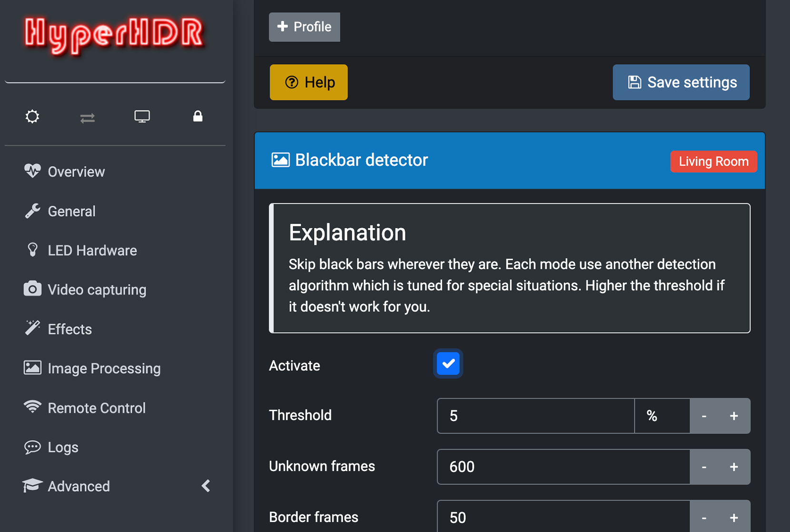Toggle the Blackbar detector activation

click(447, 364)
